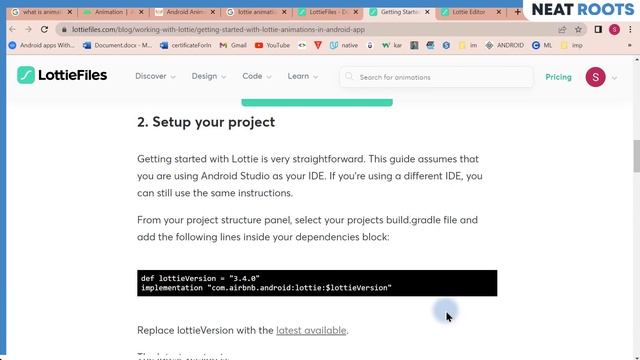
Task: Click the address bar URL
Action: (x=218, y=29)
